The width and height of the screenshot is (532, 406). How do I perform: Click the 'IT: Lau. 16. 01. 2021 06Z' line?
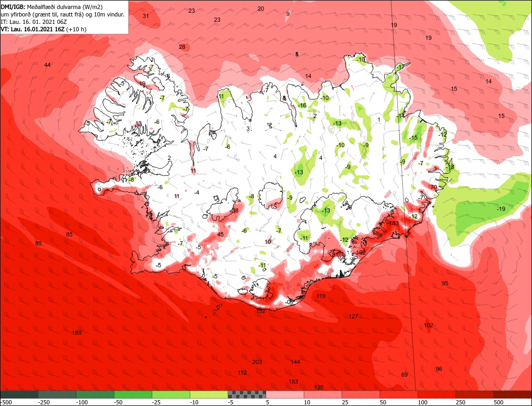tap(34, 22)
